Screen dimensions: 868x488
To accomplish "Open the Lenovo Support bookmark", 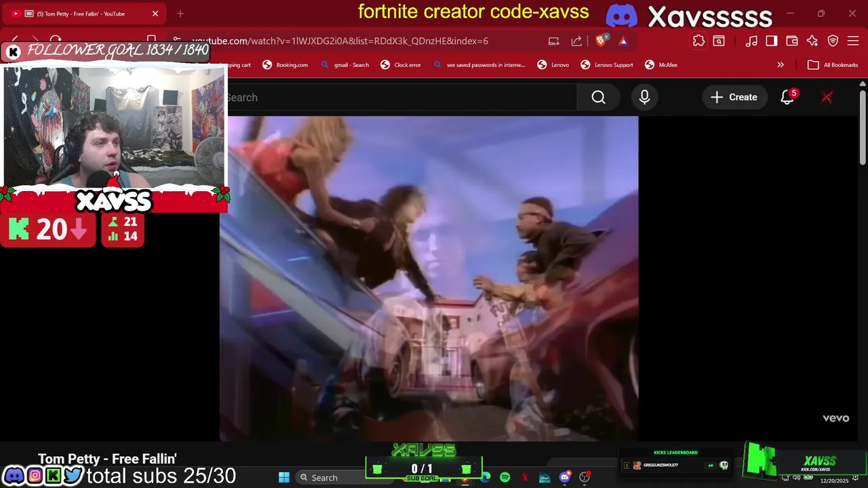I will pos(607,65).
